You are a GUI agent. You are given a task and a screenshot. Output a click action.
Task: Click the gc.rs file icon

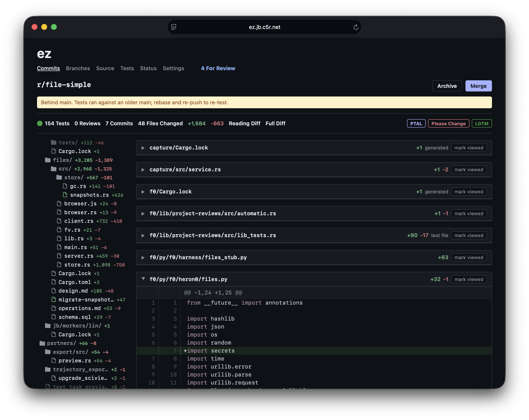click(65, 186)
